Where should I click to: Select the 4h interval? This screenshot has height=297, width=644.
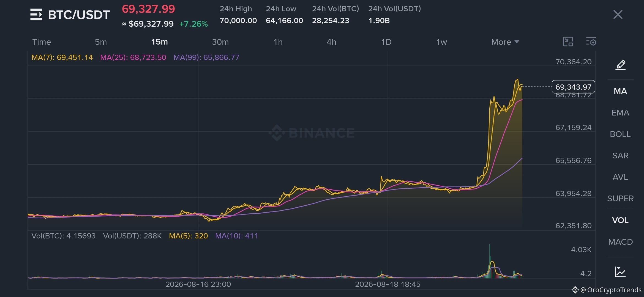331,42
